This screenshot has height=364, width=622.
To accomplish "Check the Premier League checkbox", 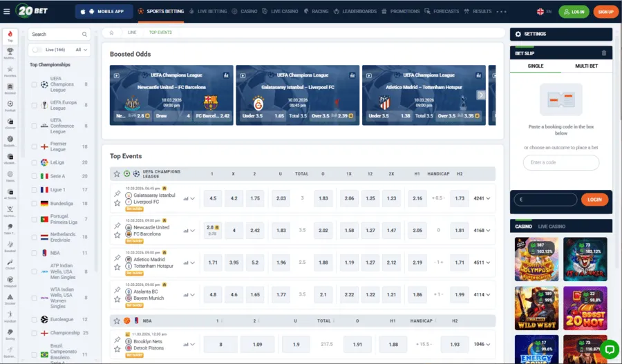I will (x=34, y=146).
